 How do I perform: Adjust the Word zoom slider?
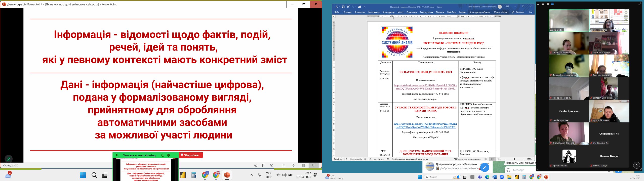[514, 159]
